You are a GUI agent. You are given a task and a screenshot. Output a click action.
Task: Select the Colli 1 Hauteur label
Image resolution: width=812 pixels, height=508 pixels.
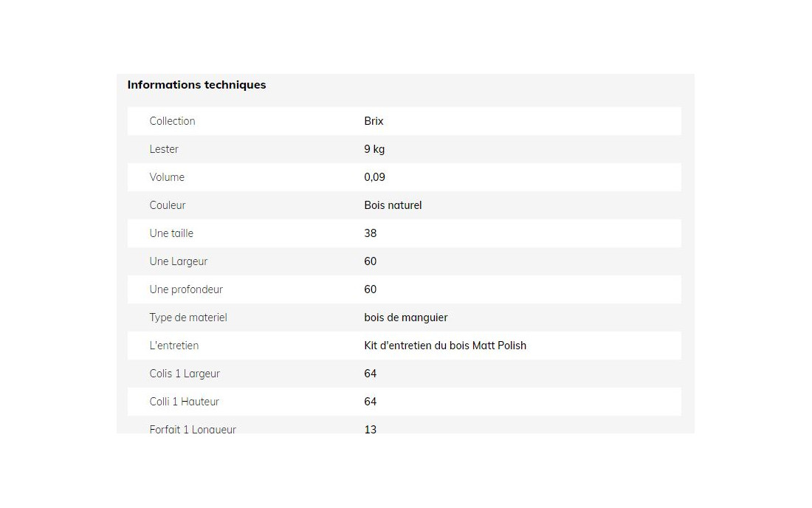pyautogui.click(x=185, y=402)
